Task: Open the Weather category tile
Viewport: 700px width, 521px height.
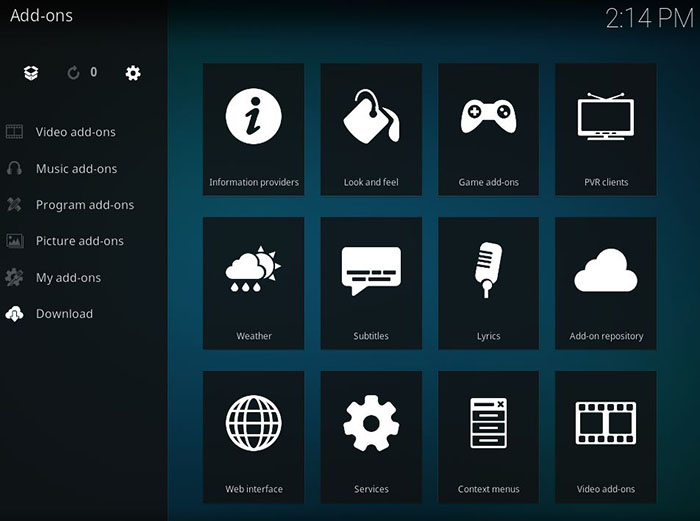Action: click(254, 283)
